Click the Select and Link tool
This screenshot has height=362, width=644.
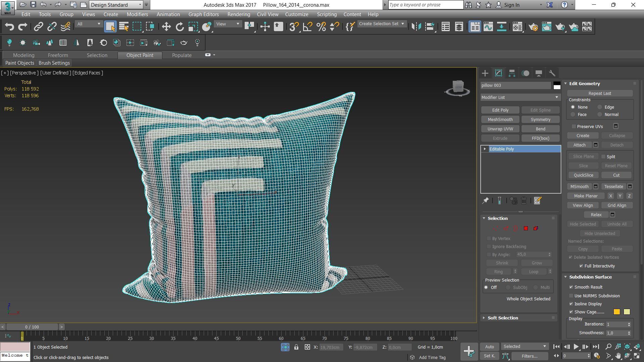coord(38,27)
